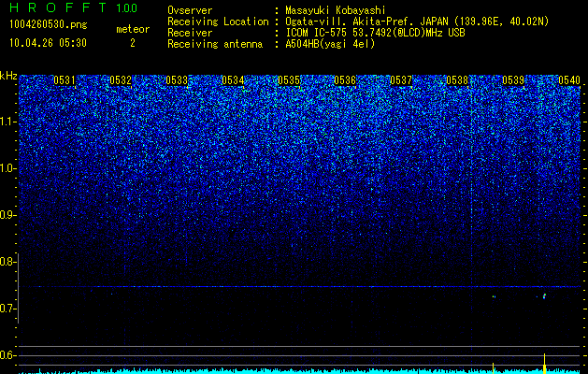
Task: Click the observer name Masayuki Kobayashi
Action: (336, 10)
